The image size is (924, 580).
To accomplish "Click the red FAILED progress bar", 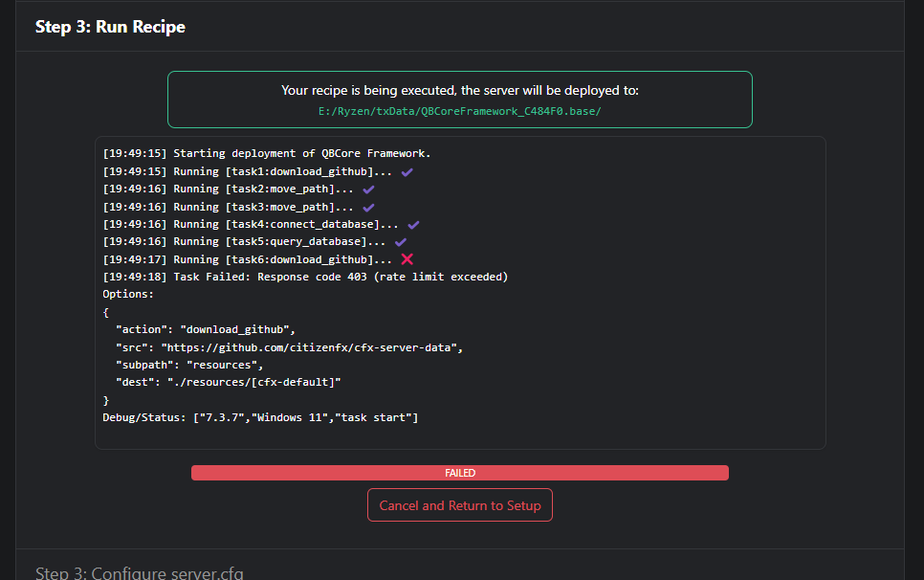I will [460, 473].
